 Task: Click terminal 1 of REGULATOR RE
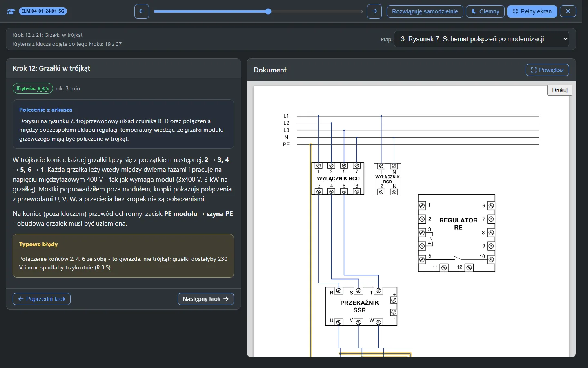pyautogui.click(x=422, y=206)
